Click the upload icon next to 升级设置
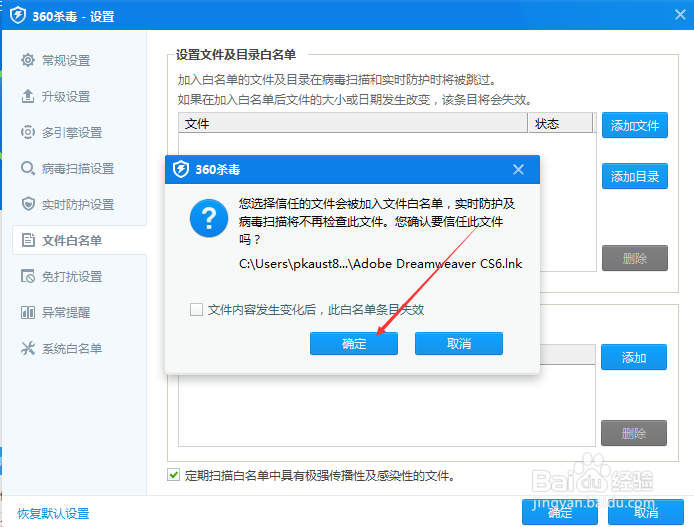694x527 pixels. tap(28, 96)
